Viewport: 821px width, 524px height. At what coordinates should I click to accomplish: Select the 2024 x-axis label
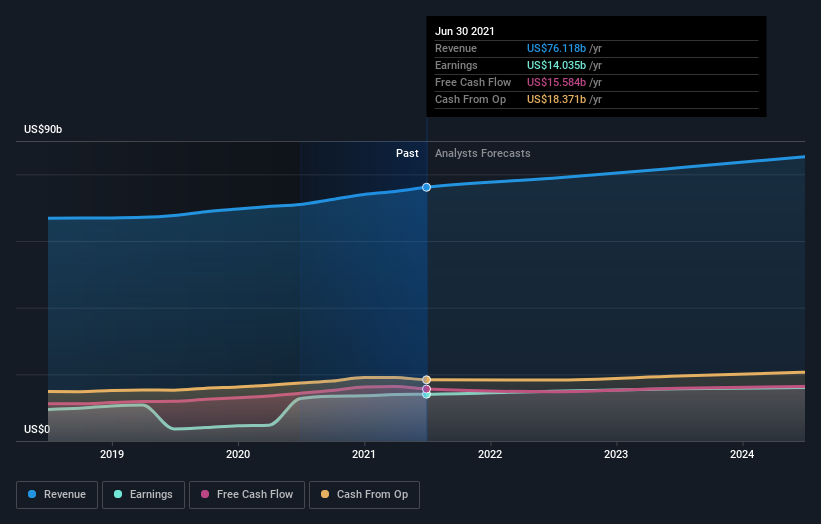coord(742,454)
